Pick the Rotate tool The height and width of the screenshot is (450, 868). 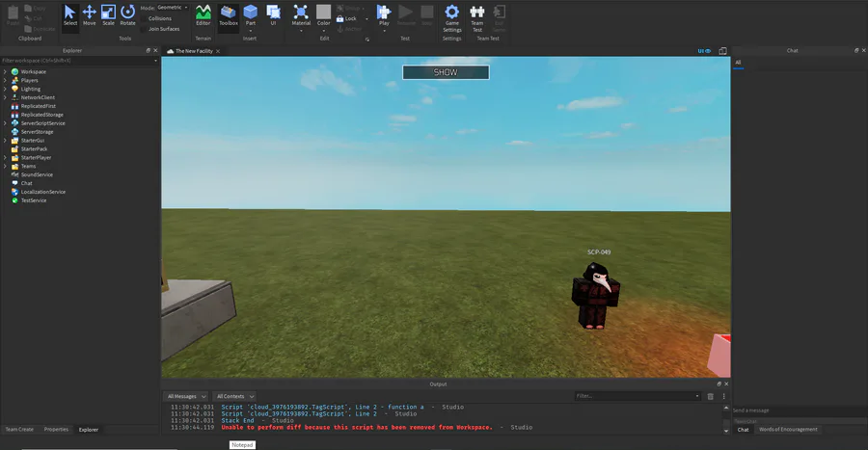tap(128, 15)
